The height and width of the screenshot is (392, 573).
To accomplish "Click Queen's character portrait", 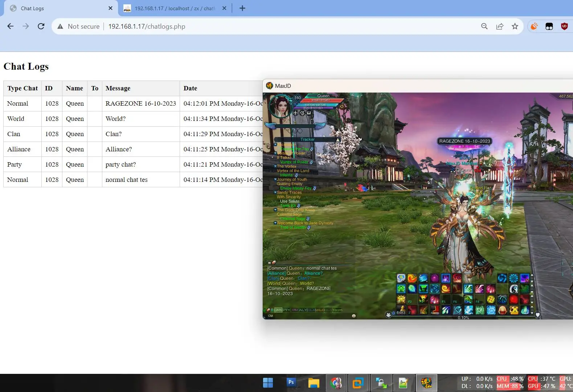I will [281, 106].
